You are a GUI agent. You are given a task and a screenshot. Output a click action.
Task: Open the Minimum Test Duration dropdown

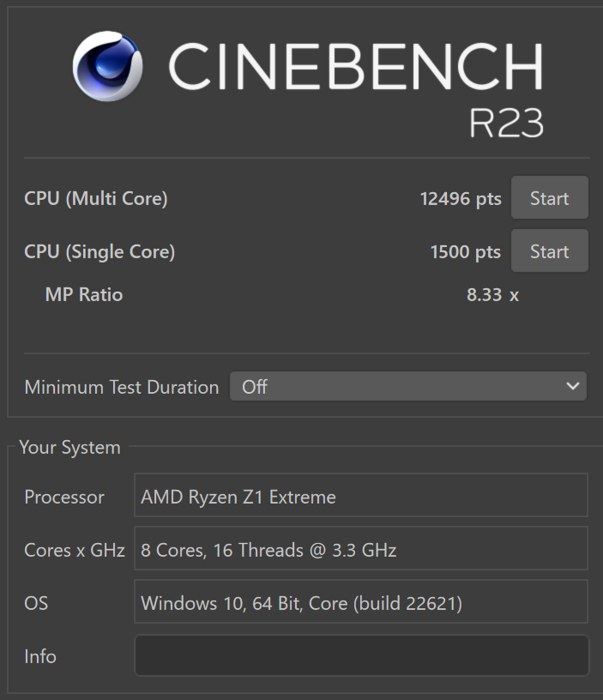tap(408, 386)
